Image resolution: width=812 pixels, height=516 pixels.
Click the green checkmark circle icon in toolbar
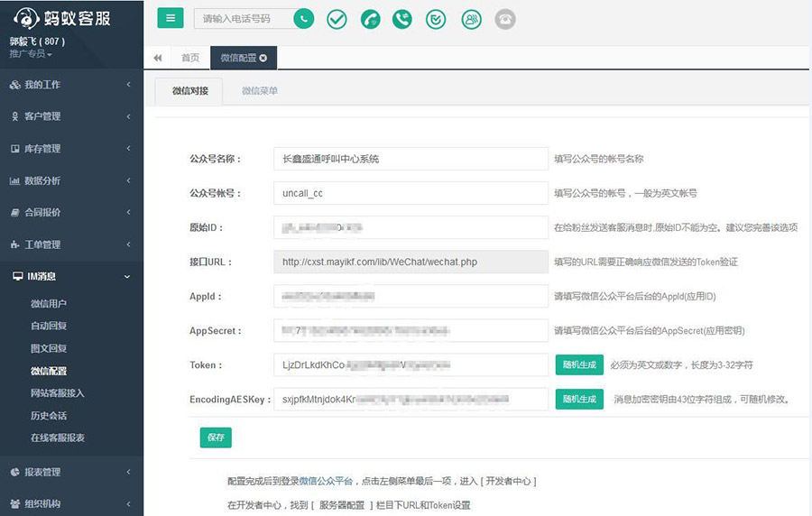(x=337, y=20)
